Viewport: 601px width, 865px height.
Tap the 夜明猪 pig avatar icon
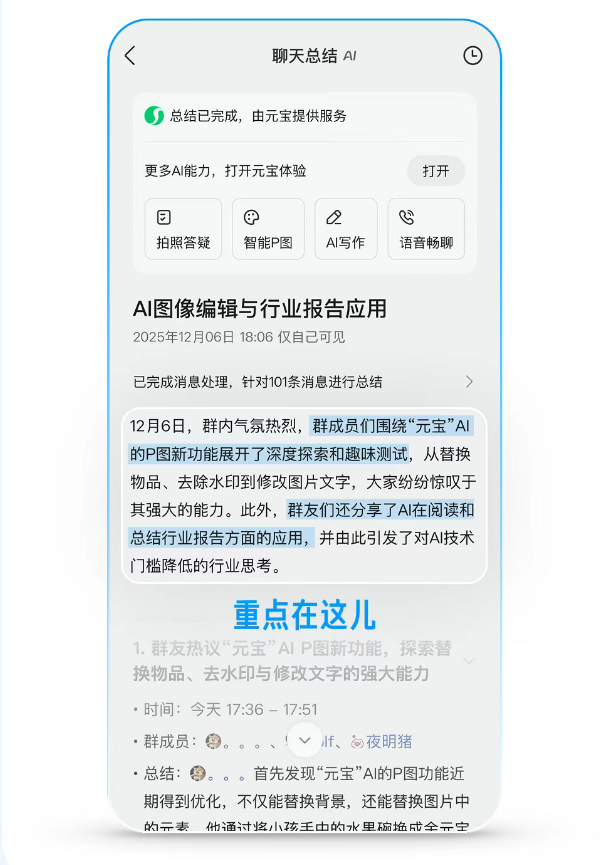(x=358, y=742)
